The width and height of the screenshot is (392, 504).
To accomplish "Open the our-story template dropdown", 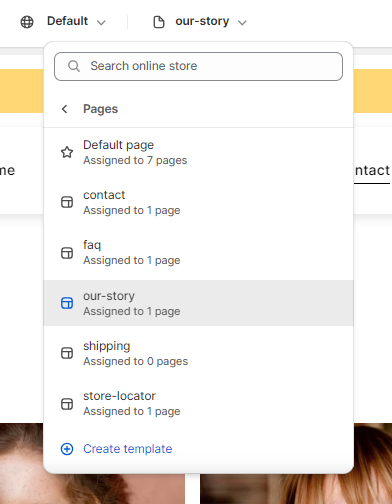I will coord(211,21).
